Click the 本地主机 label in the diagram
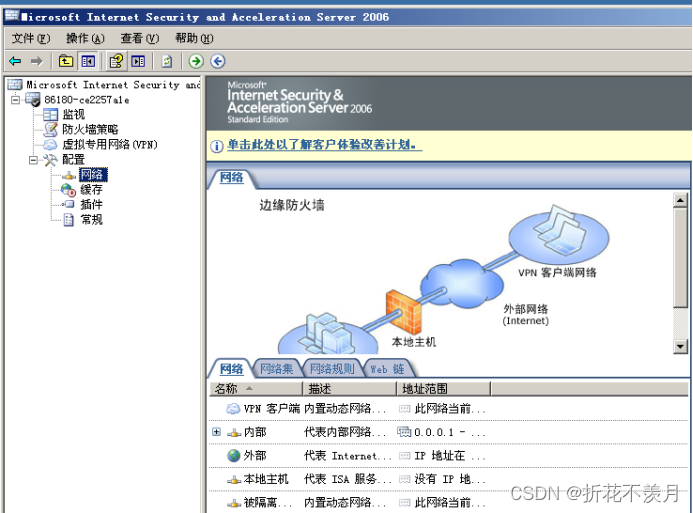Viewport: 693px width, 513px height. 414,342
